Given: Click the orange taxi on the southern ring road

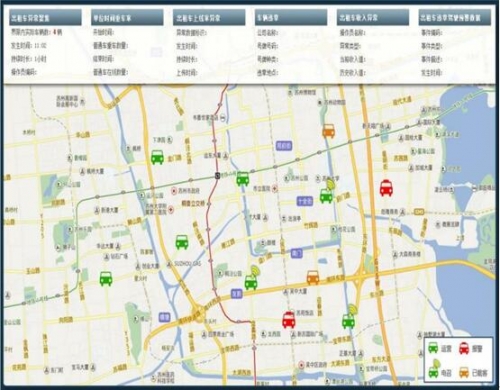Looking at the screenshot, I should 313,278.
